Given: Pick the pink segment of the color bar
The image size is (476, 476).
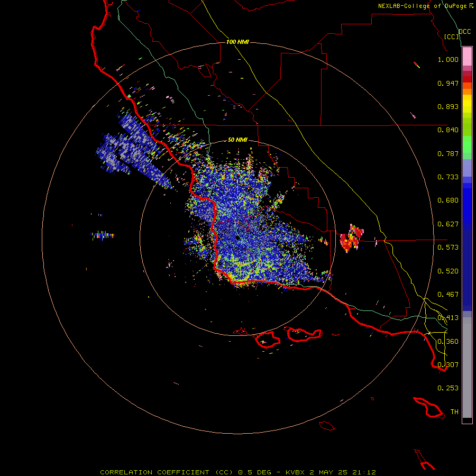Looking at the screenshot, I should coord(467,57).
